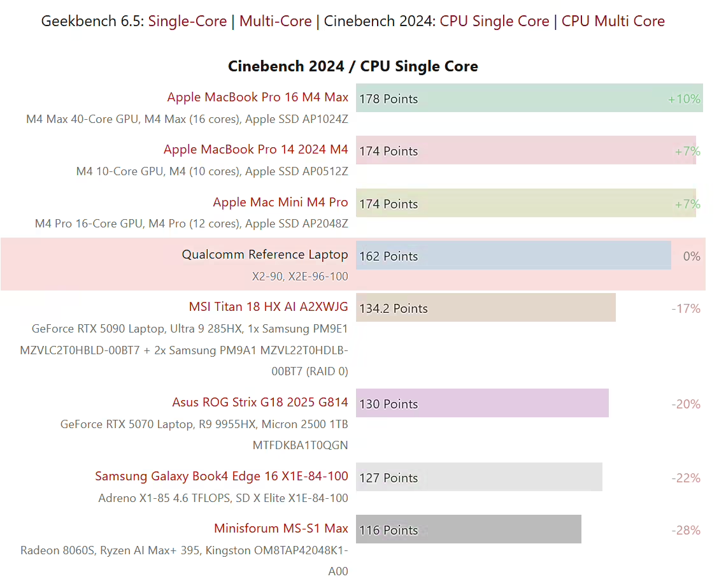The image size is (726, 588).
Task: Click the dark gray 116 Points bar
Action: click(x=468, y=529)
